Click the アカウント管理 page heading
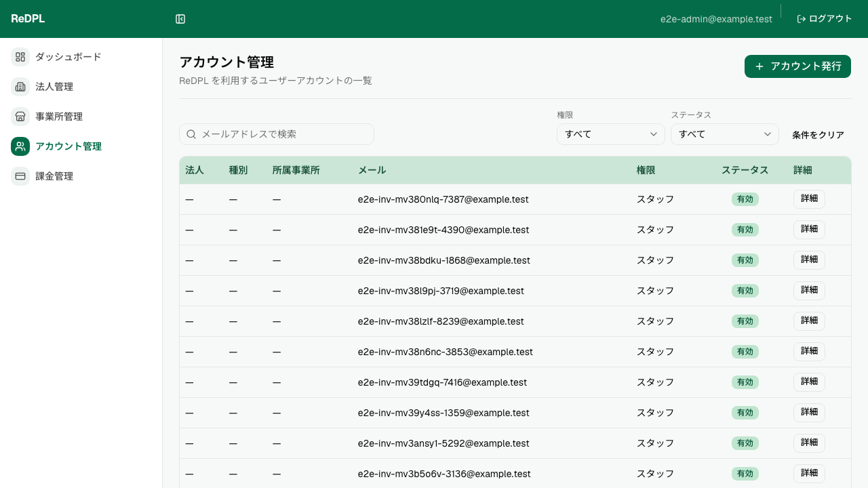Screen dimensions: 868x488 point(226,62)
